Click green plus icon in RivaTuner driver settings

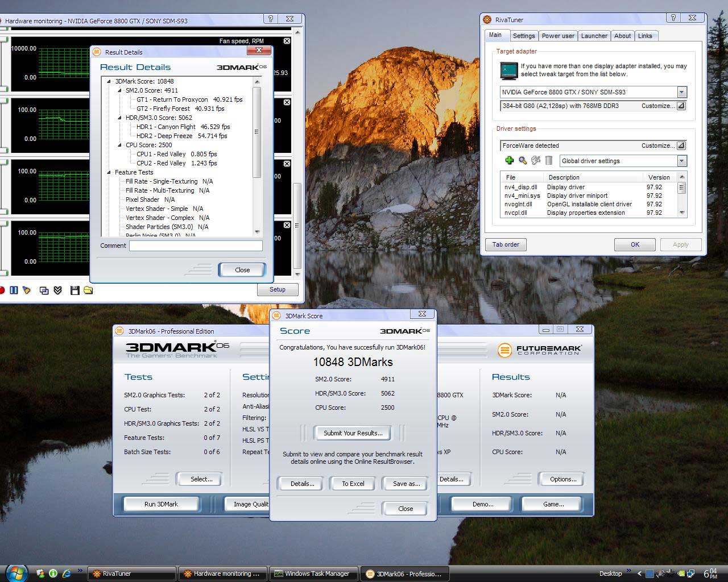tap(509, 161)
